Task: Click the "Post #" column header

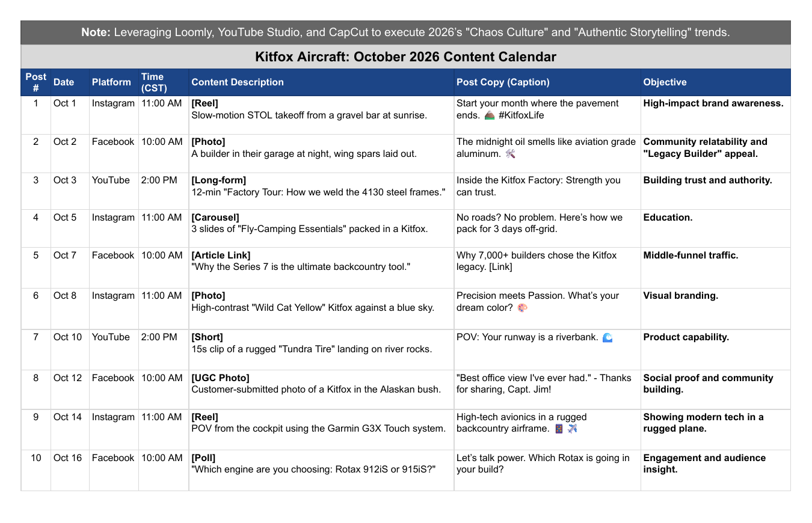Action: tap(35, 82)
